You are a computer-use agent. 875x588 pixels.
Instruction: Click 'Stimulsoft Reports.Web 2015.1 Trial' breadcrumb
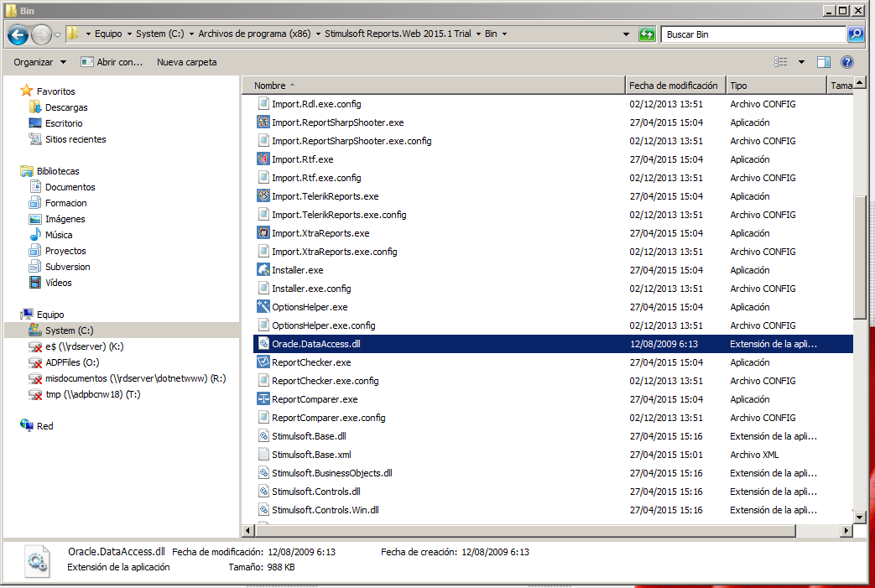point(398,34)
